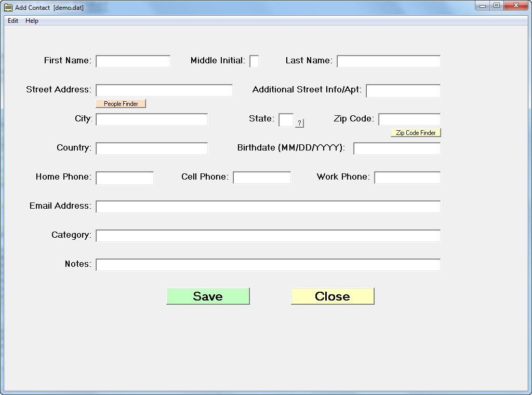Click the Zip Code Finder button
The height and width of the screenshot is (395, 532).
pos(415,132)
